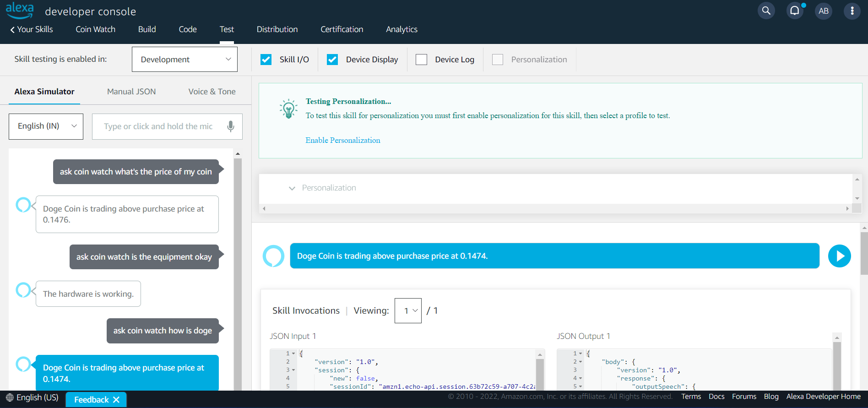The width and height of the screenshot is (868, 408).
Task: Open the notifications bell icon
Action: point(795,11)
